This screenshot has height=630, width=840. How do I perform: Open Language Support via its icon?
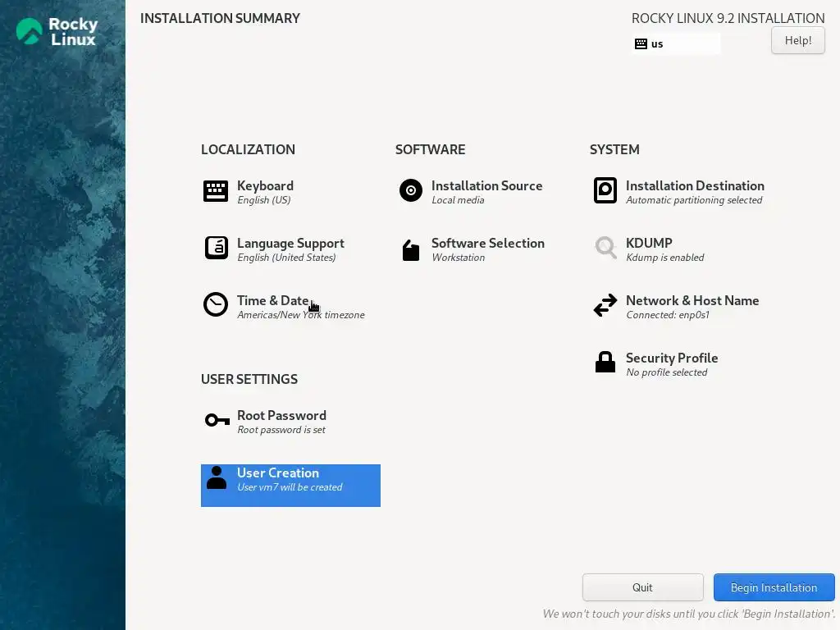tap(217, 248)
